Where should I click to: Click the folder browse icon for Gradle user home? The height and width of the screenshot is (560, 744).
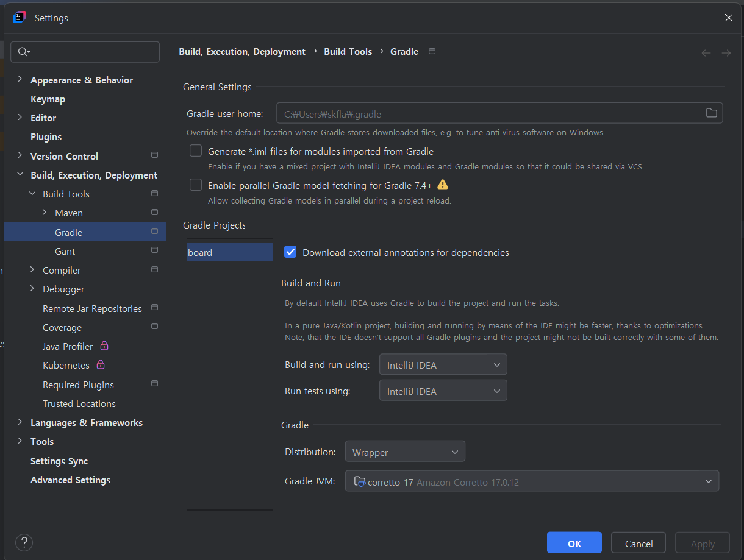711,113
